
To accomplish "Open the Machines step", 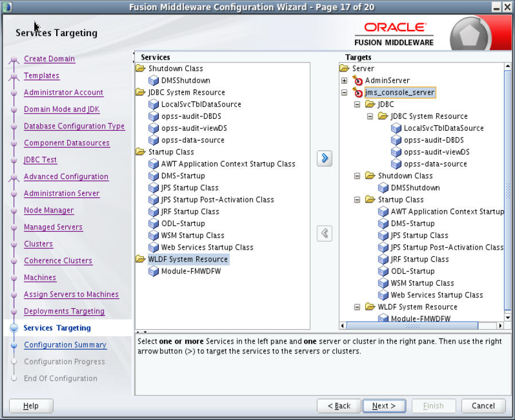I will pos(40,277).
